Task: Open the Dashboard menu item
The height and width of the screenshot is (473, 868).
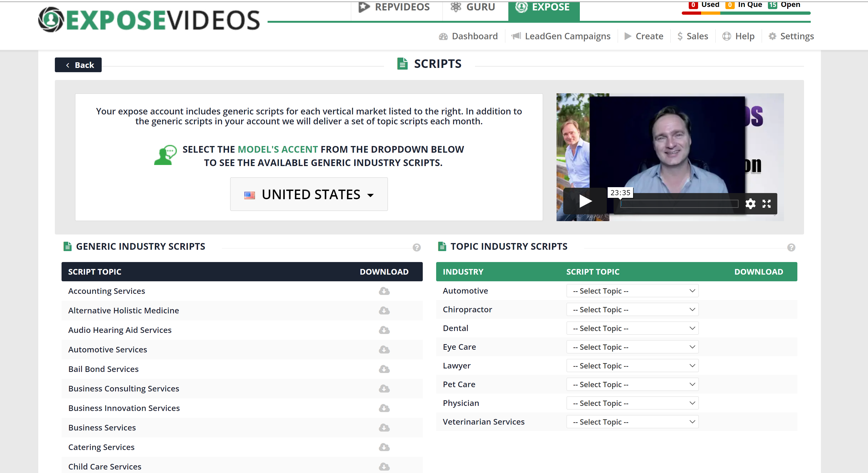Action: (x=468, y=36)
